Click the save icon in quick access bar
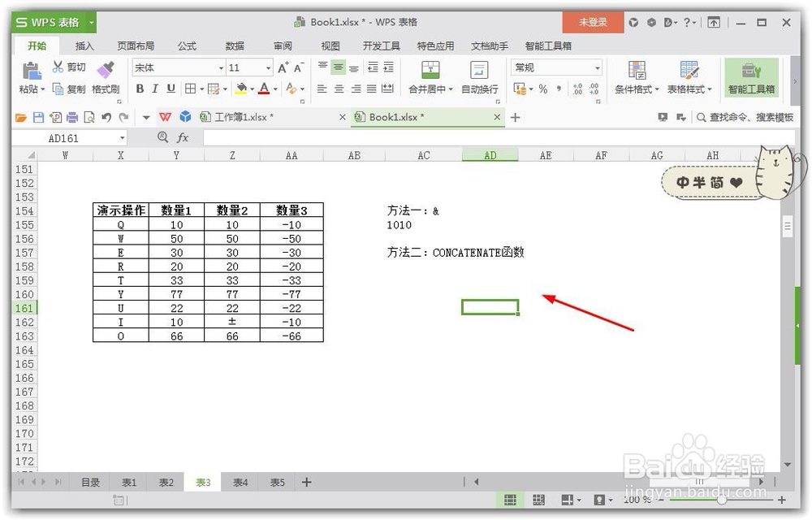This screenshot has width=812, height=520. pyautogui.click(x=39, y=116)
